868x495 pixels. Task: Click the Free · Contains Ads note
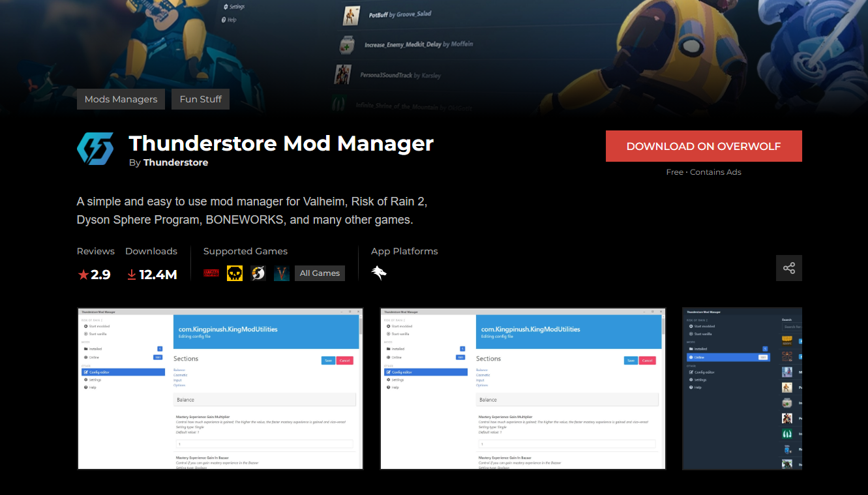click(x=704, y=172)
